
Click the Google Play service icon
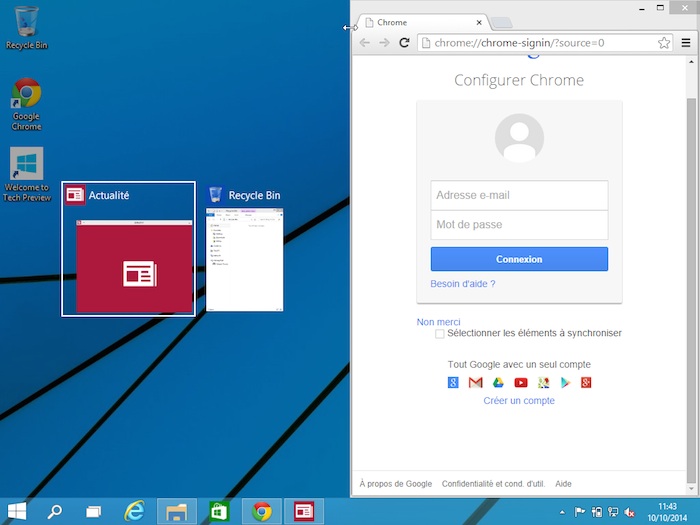565,383
